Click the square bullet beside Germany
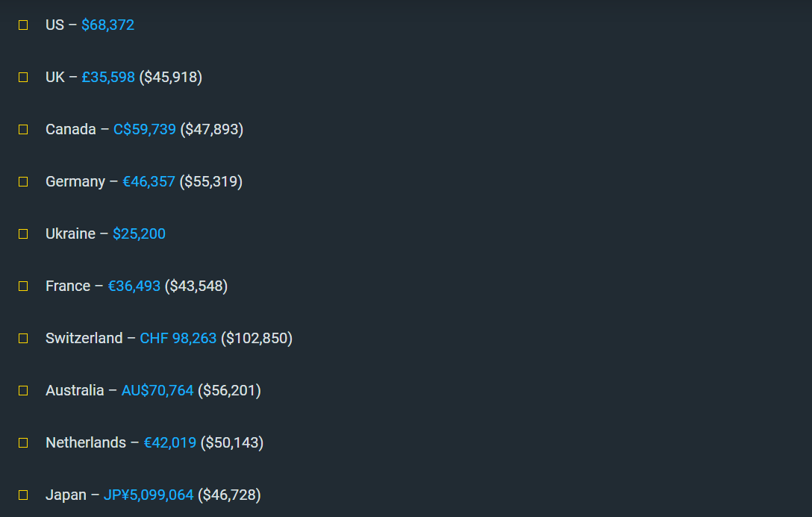This screenshot has width=812, height=517. pos(23,181)
